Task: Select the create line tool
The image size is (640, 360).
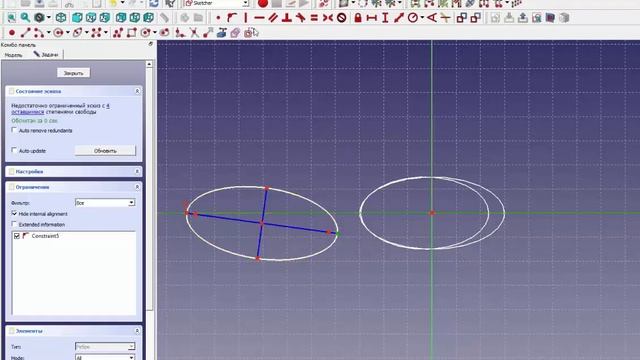Action: tap(26, 33)
